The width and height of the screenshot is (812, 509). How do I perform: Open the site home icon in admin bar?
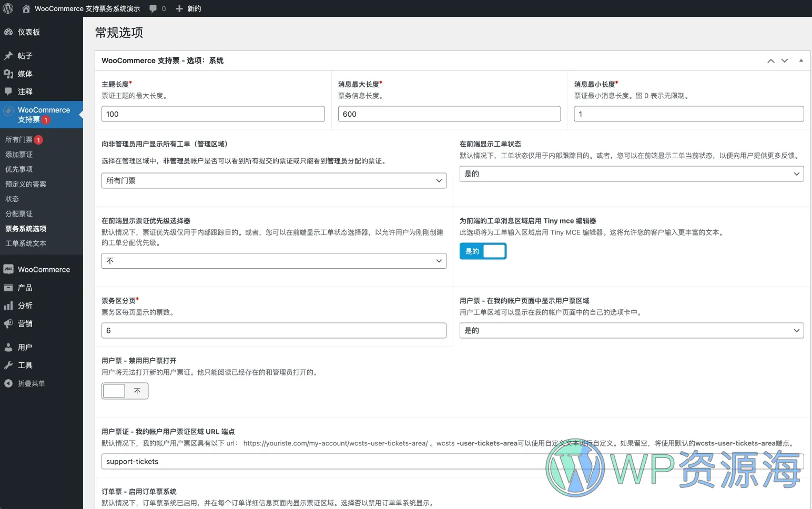coord(26,8)
